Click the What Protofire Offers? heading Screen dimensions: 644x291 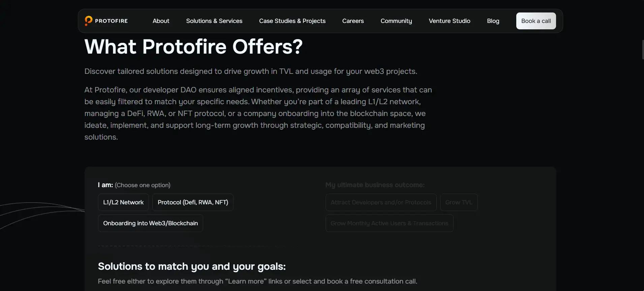(x=193, y=47)
